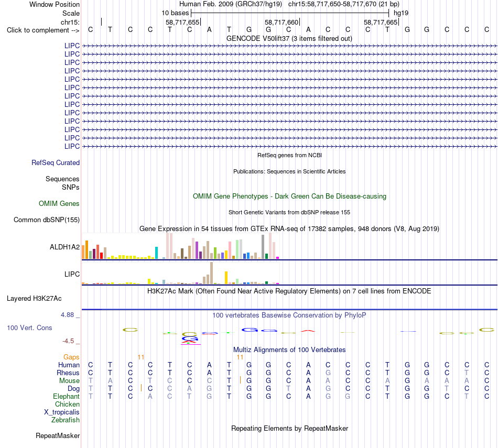498x448 pixels.
Task: Open GENCODE V50lift37 track title
Action: click(289, 38)
